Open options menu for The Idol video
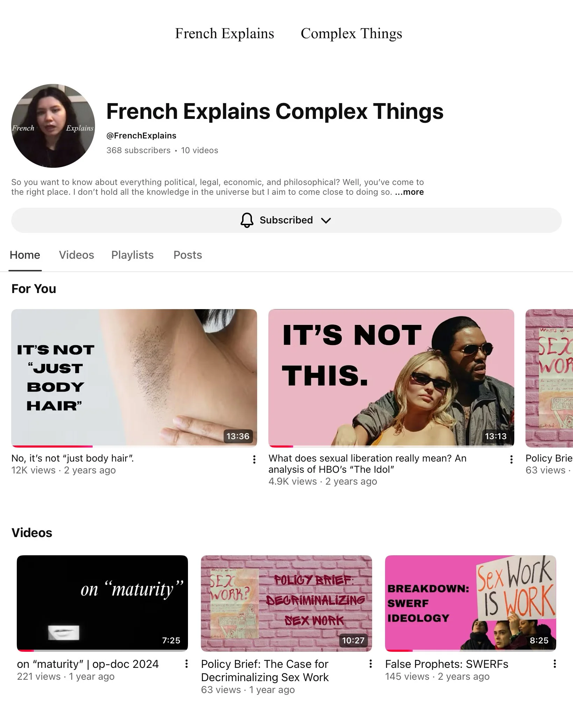 [x=511, y=459]
